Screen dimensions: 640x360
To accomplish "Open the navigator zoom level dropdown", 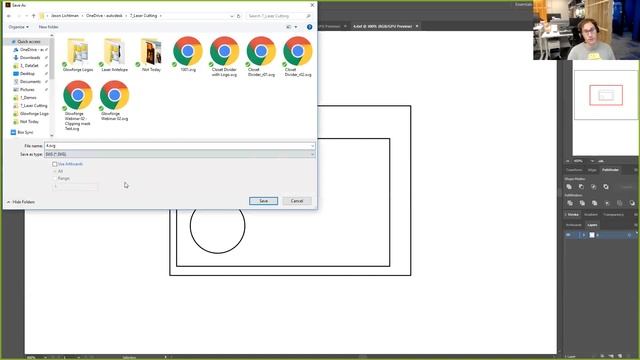I will 592,161.
